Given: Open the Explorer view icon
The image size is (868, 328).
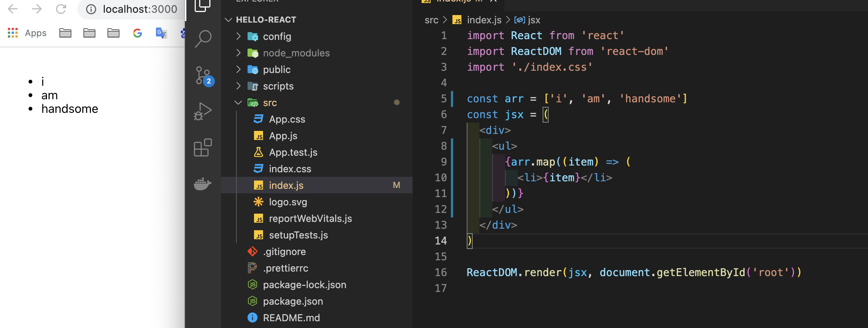Looking at the screenshot, I should pyautogui.click(x=203, y=5).
